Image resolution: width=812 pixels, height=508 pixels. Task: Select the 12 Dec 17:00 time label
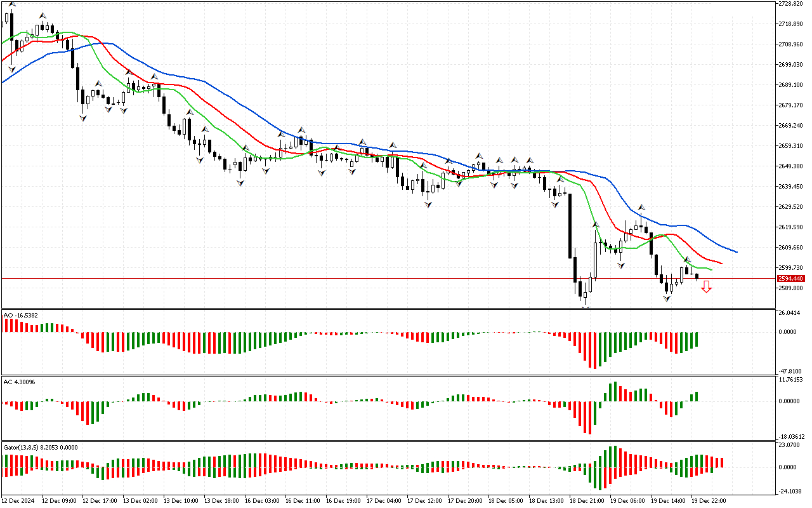99,501
